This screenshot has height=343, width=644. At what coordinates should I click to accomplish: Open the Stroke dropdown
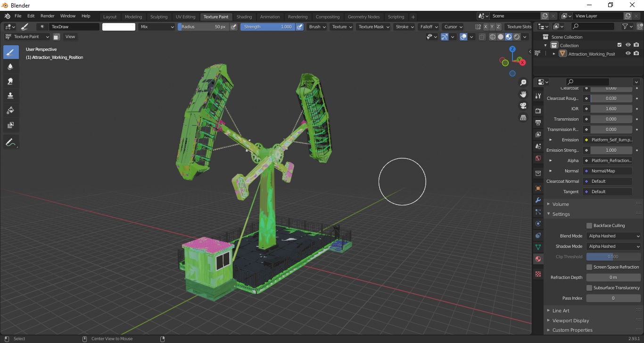(405, 27)
